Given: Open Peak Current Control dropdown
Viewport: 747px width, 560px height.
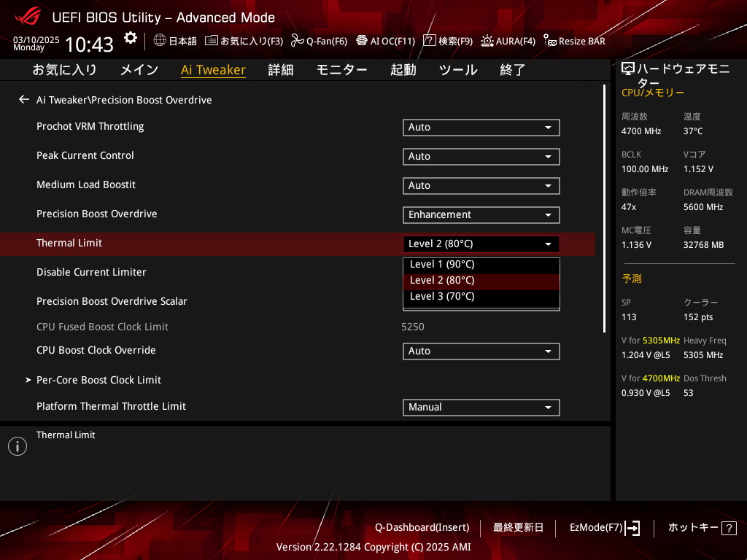Looking at the screenshot, I should (481, 157).
